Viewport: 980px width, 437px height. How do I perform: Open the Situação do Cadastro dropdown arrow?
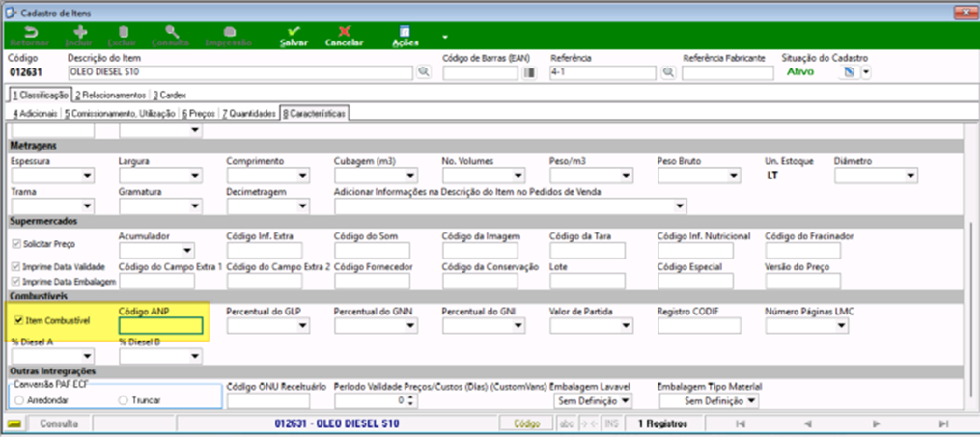point(866,73)
